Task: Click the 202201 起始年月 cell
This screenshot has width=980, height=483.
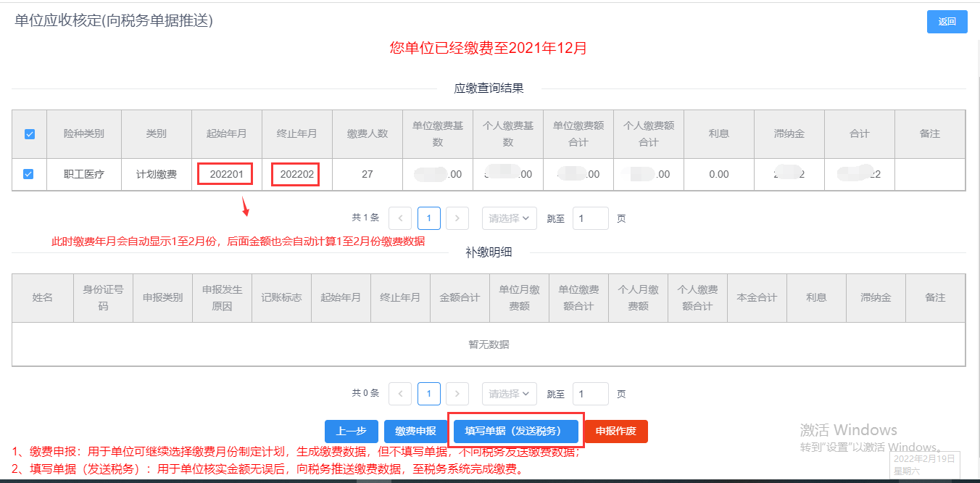Action: coord(226,175)
